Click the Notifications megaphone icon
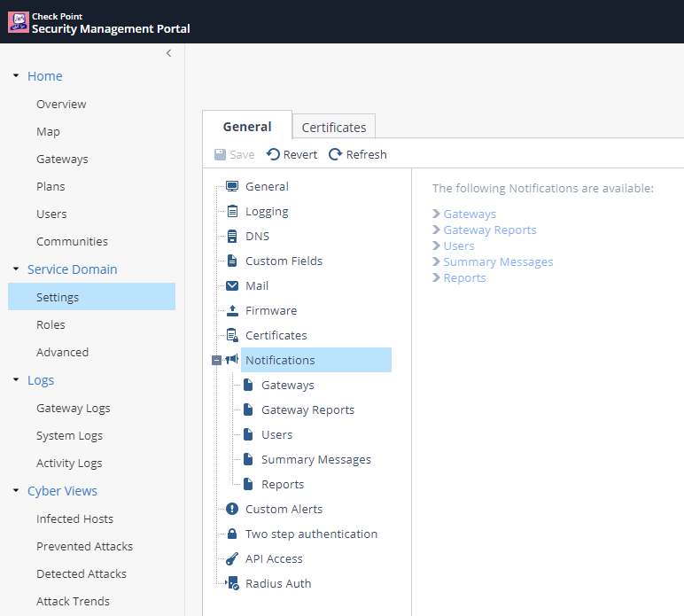The width and height of the screenshot is (684, 616). [232, 360]
